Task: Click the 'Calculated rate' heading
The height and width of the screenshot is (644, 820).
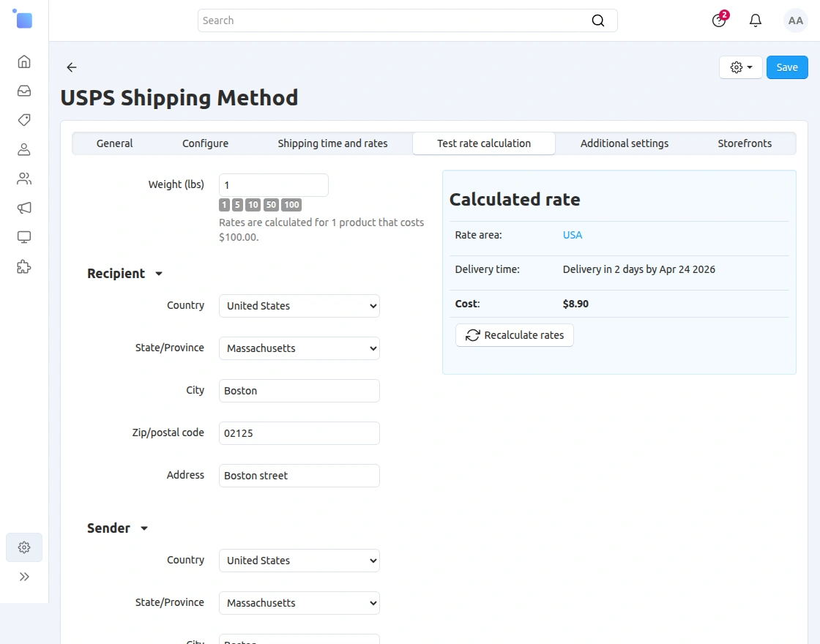Action: click(515, 199)
